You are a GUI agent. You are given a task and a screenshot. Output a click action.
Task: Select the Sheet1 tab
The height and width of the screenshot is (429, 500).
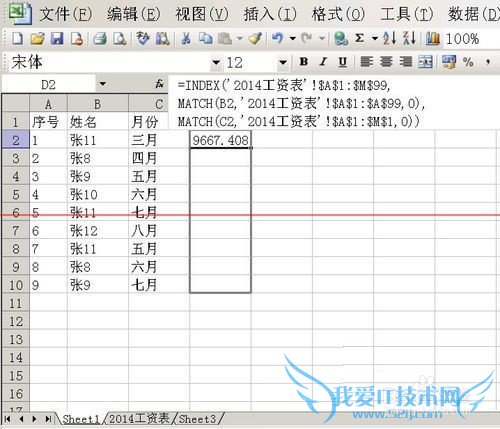click(x=81, y=419)
